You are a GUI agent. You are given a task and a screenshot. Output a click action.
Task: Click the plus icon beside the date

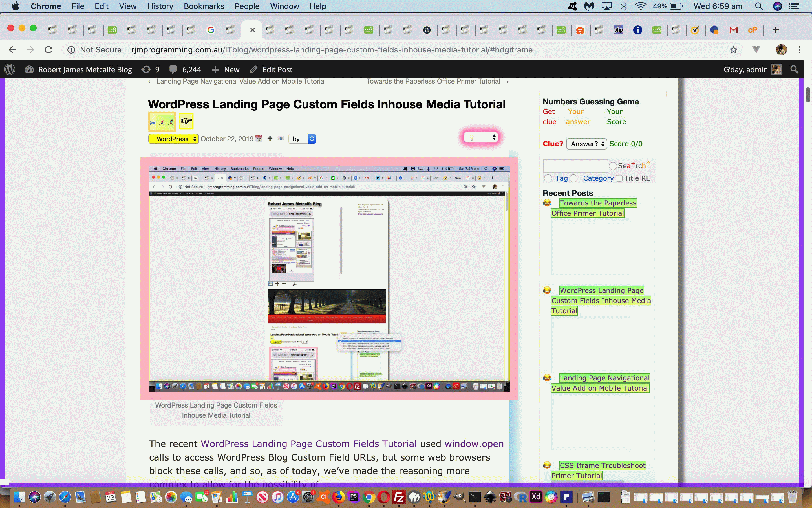[x=270, y=138]
